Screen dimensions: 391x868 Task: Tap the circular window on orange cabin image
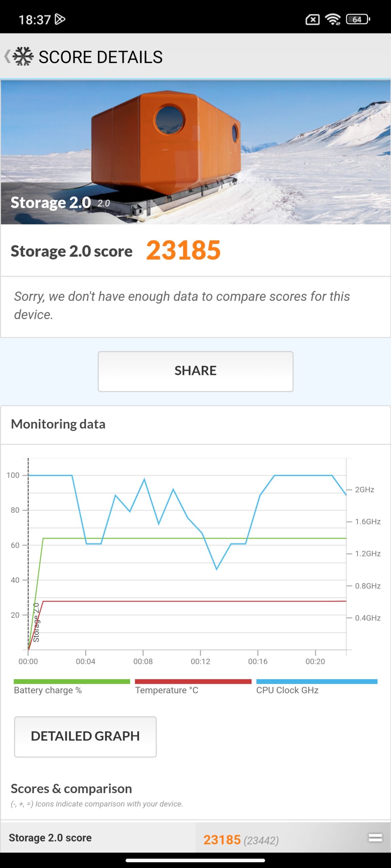[169, 119]
